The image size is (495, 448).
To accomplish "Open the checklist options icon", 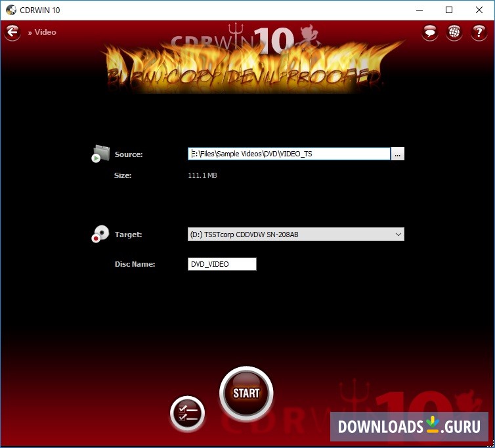I will [x=188, y=414].
